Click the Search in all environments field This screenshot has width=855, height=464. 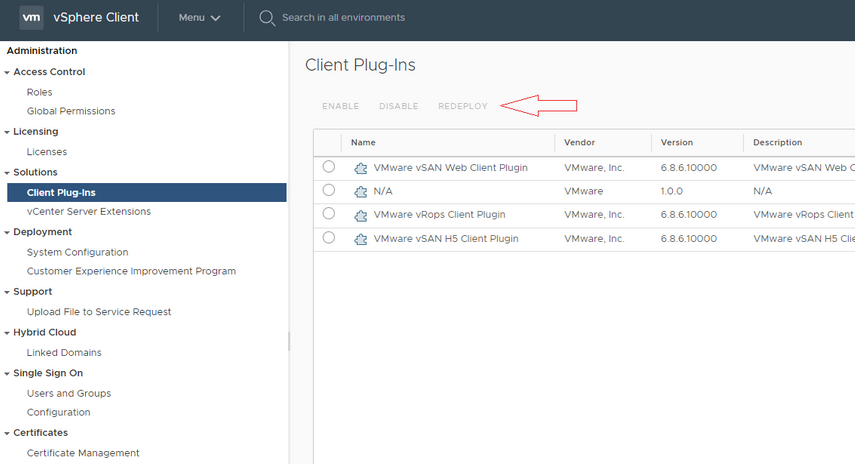[344, 17]
